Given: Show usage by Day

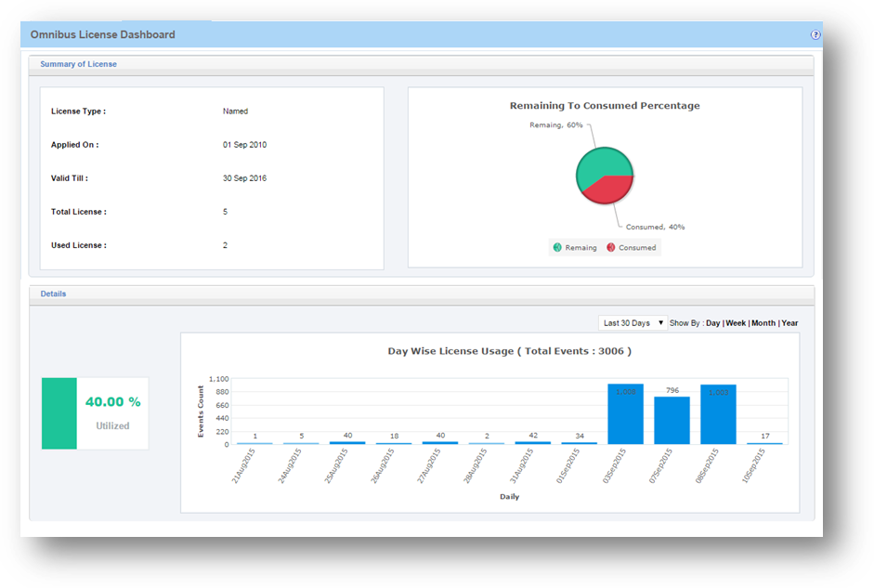Looking at the screenshot, I should pos(712,323).
